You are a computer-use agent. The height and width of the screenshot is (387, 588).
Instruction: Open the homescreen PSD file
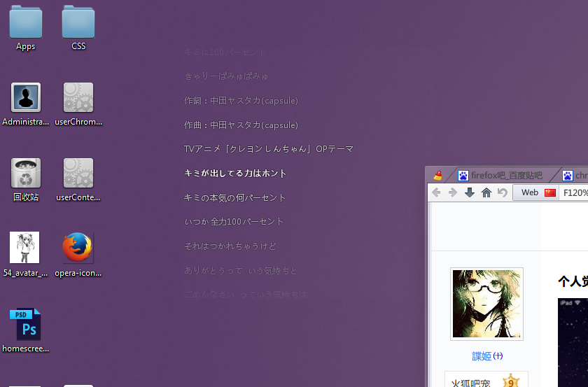pos(25,324)
